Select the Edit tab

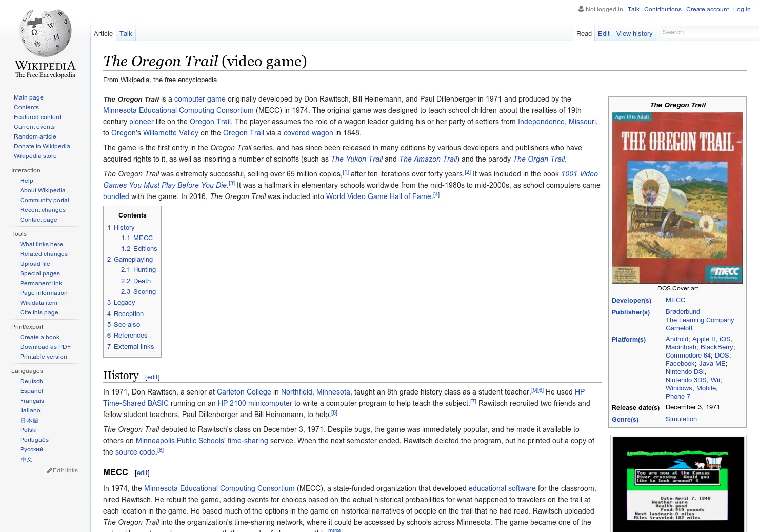pyautogui.click(x=603, y=33)
